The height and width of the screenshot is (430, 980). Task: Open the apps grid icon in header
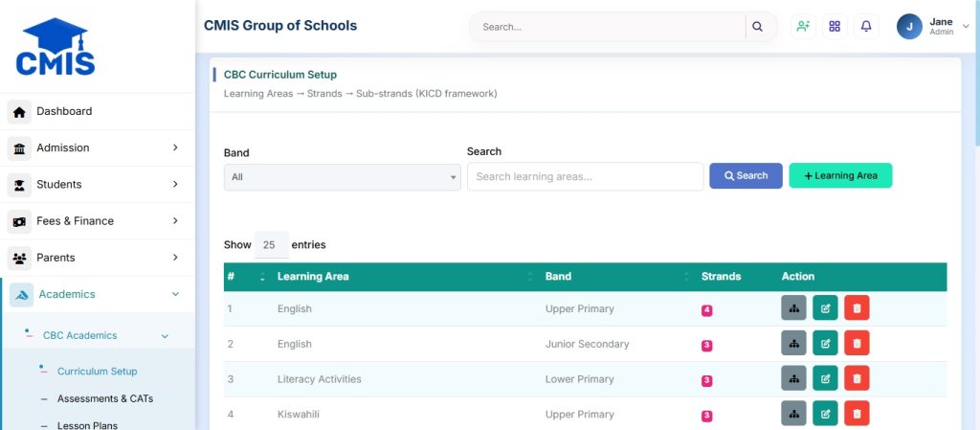click(835, 26)
